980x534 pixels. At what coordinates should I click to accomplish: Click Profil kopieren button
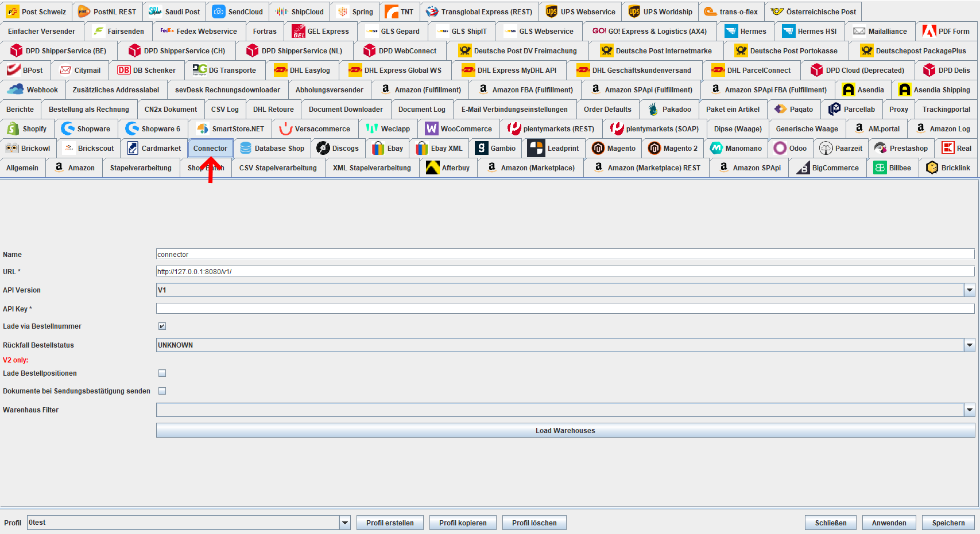click(x=463, y=523)
